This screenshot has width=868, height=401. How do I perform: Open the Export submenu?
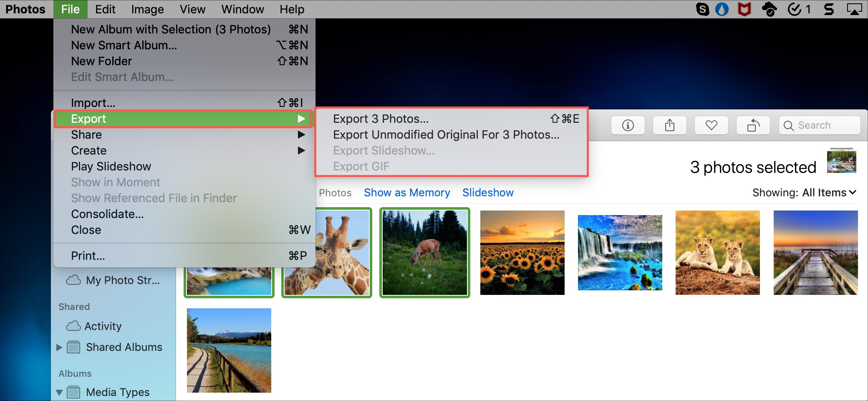click(x=184, y=119)
